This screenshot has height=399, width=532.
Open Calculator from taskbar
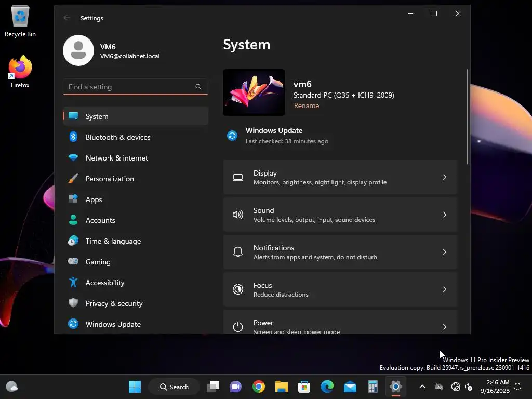click(373, 387)
